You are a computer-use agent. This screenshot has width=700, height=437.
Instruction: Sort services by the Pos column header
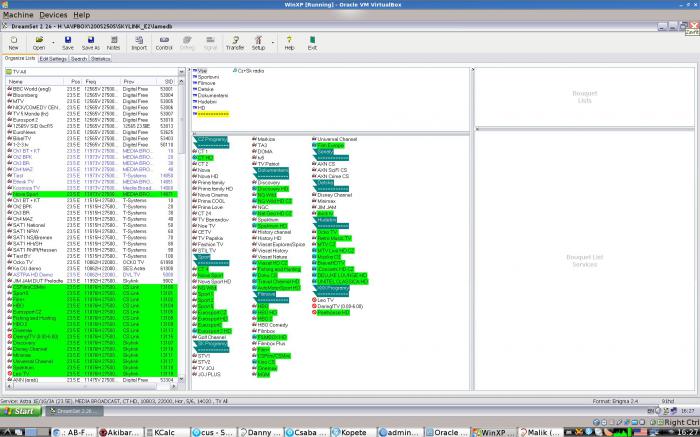72,82
